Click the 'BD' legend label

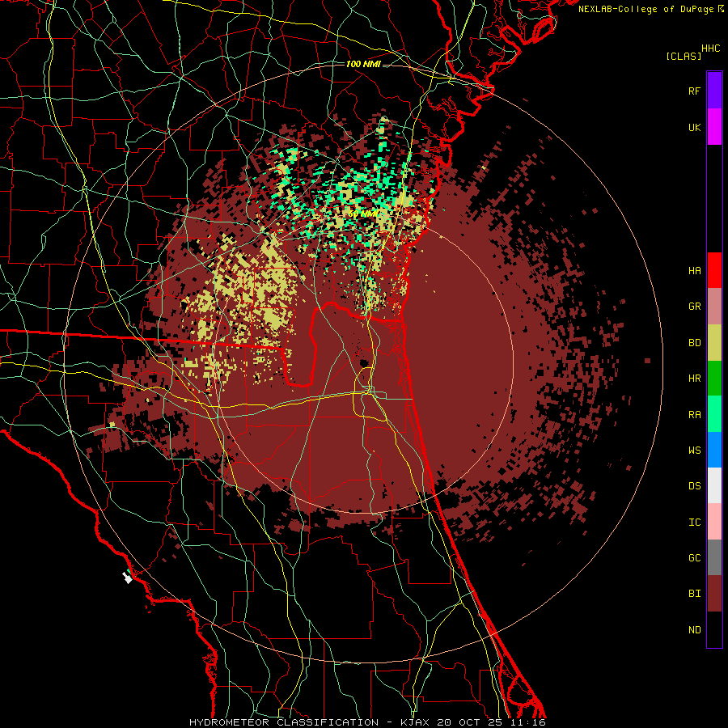click(x=694, y=343)
